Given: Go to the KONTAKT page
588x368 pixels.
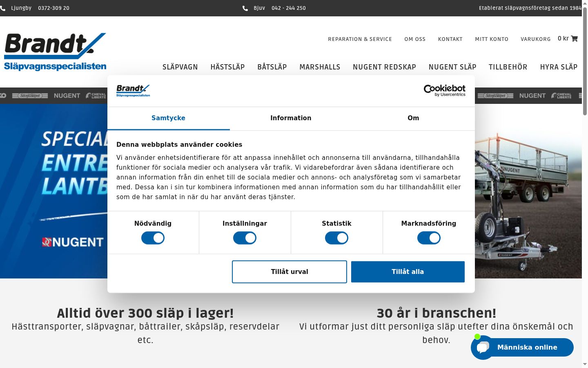Looking at the screenshot, I should pos(450,39).
